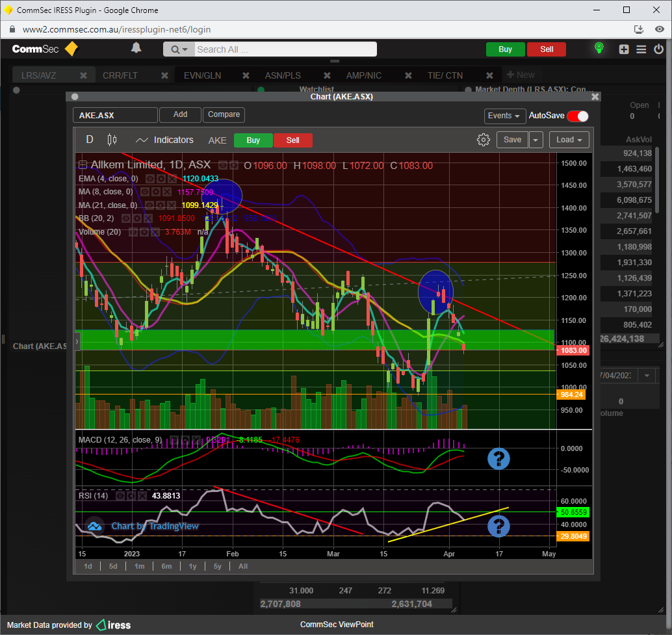Collapse the indicator legend beside Allkem Limited
Screen dimensions: 672x635
tap(83, 165)
